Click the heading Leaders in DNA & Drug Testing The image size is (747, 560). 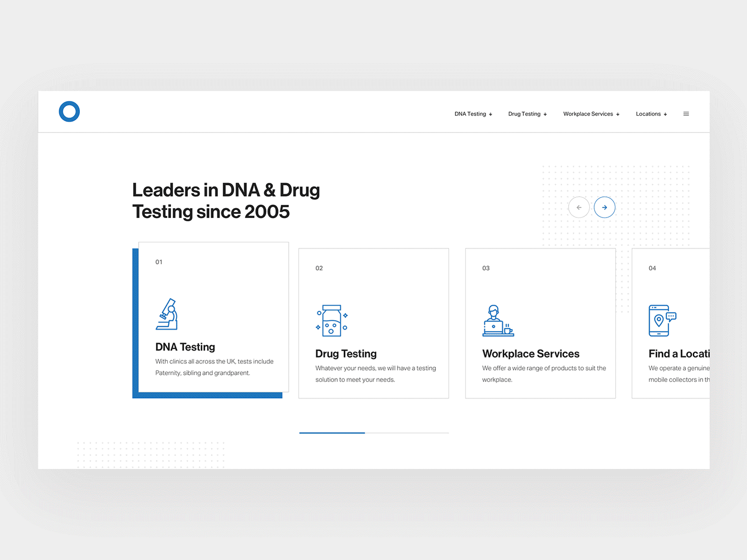click(x=226, y=201)
